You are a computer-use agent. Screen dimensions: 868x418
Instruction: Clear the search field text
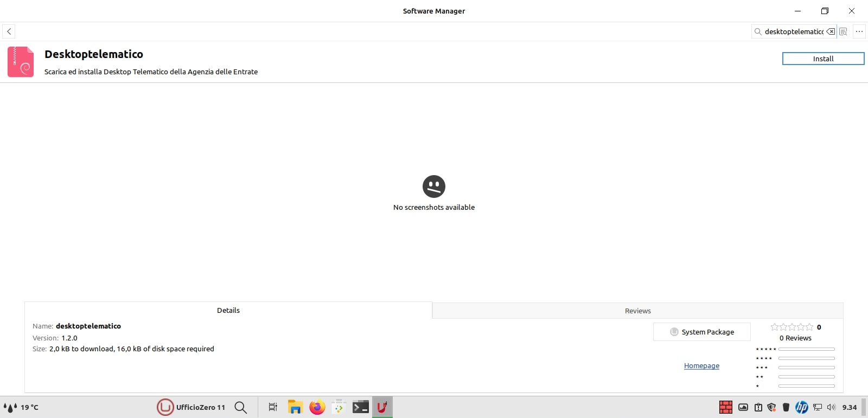point(831,31)
